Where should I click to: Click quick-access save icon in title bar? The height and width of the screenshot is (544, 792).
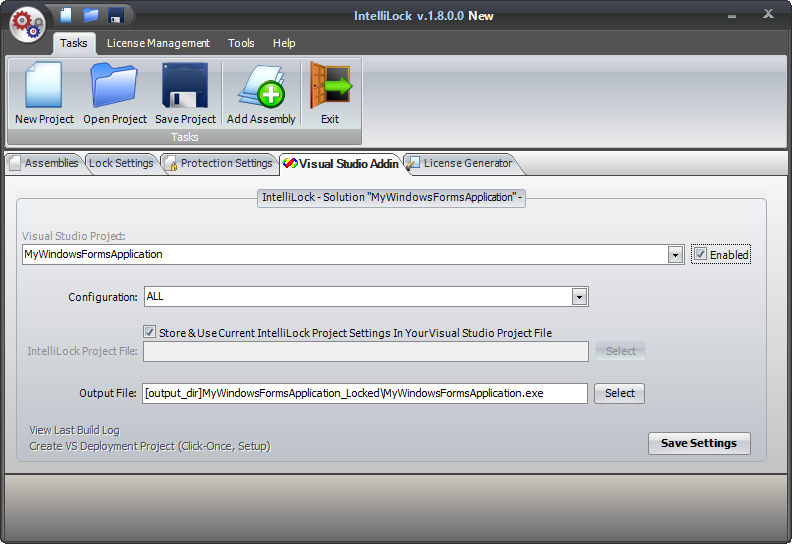[x=116, y=15]
